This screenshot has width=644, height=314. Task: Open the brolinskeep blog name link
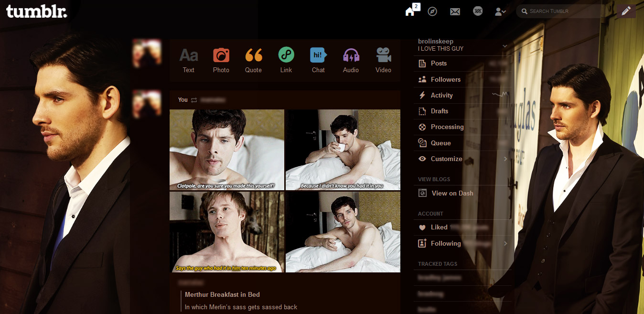(x=436, y=42)
